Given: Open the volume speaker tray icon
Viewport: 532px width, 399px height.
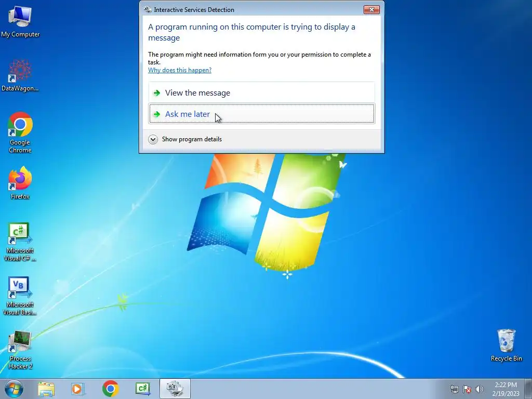Looking at the screenshot, I should pos(479,389).
